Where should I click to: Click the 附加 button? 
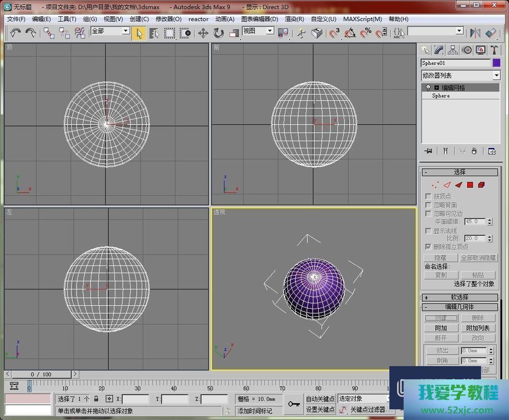point(441,328)
